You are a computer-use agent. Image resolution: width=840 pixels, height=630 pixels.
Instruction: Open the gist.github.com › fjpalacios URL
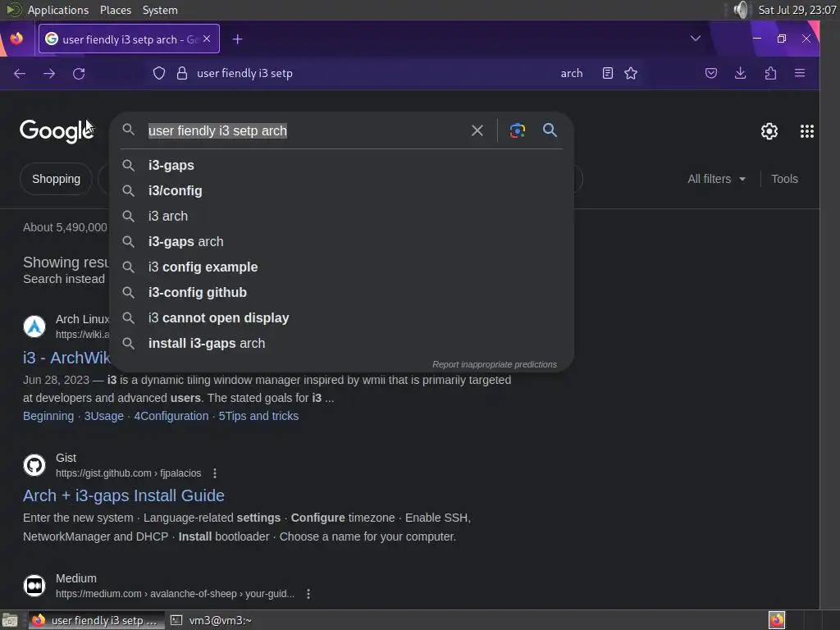click(129, 473)
